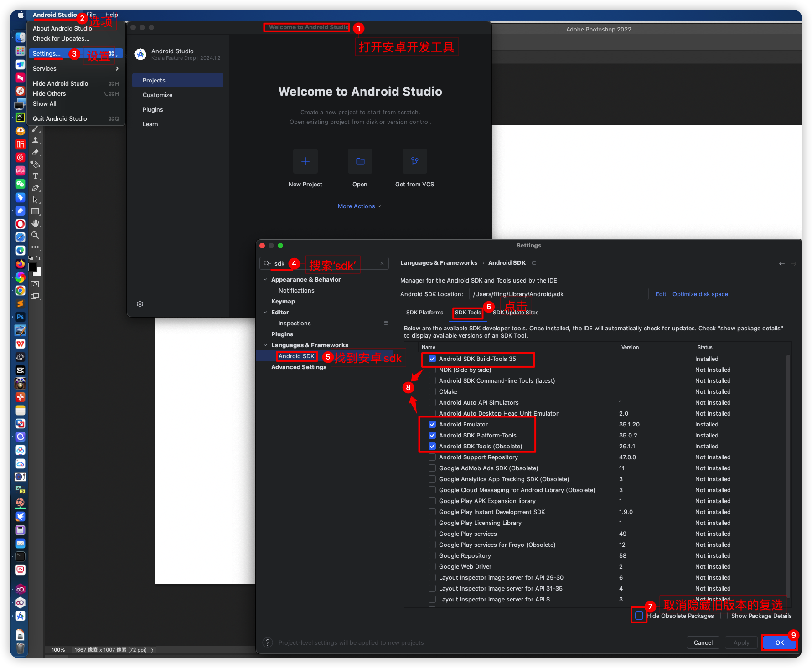Expand the More Actions dropdown

(359, 206)
